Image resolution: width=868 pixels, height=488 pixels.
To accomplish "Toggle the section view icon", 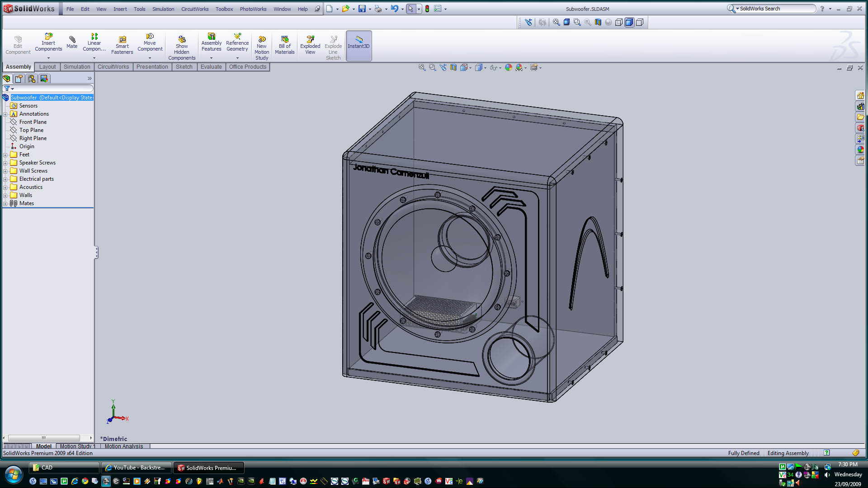I will point(598,22).
